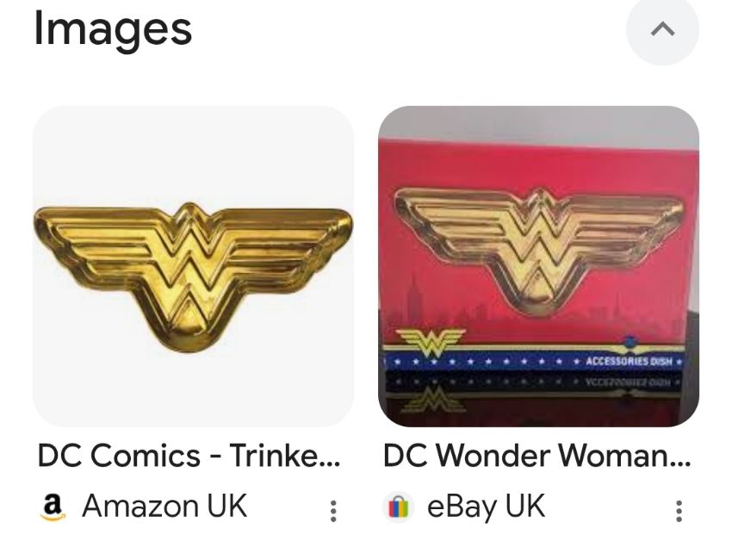This screenshot has height=560, width=732.
Task: Open the eBay UK Wonder Woman box image
Action: tap(538, 265)
